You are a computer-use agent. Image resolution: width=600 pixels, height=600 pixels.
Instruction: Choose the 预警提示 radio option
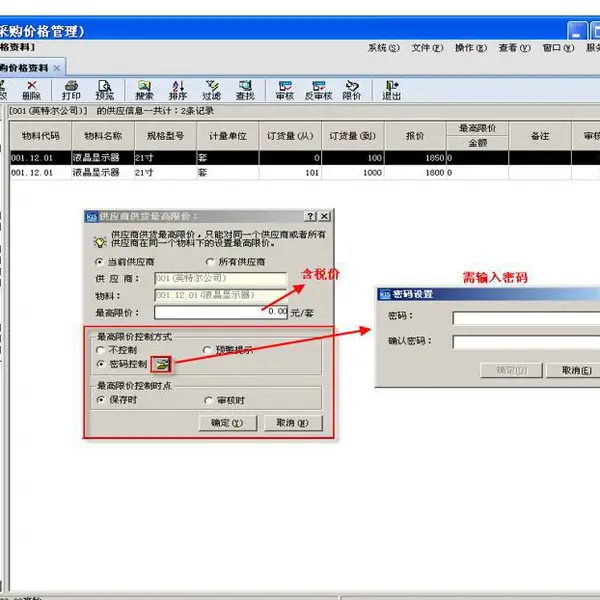pos(207,350)
